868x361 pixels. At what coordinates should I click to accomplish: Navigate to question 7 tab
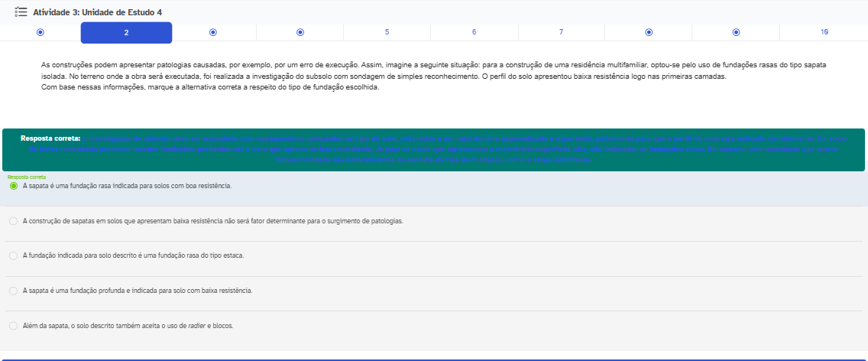click(x=561, y=32)
